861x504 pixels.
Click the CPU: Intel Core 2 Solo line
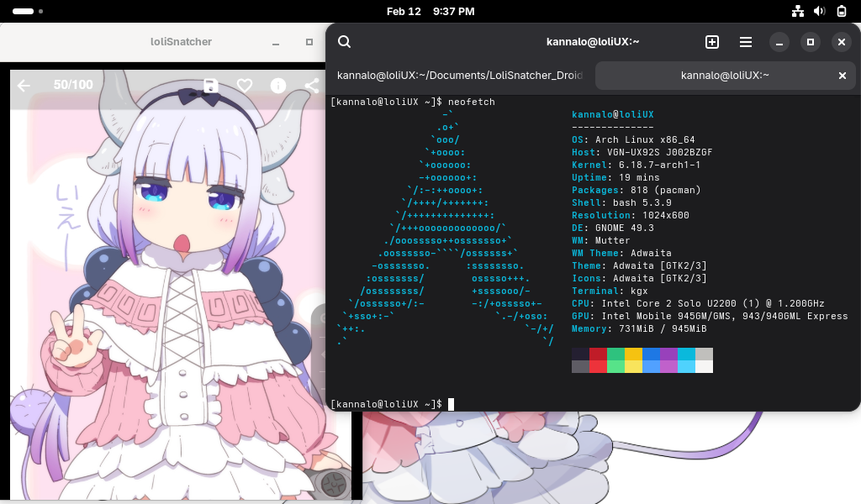tap(698, 303)
